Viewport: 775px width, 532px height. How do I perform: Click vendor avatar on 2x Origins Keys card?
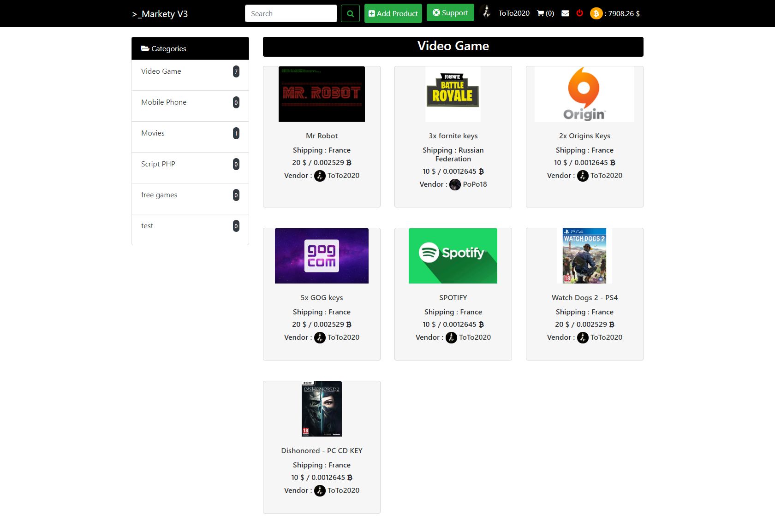tap(583, 176)
